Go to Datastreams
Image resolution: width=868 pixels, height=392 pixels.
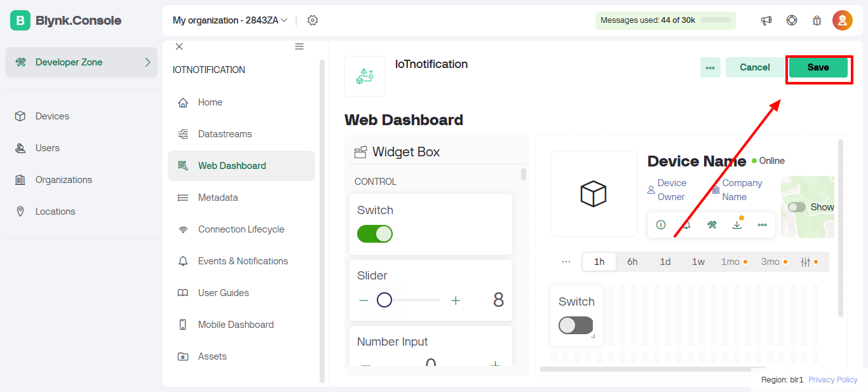pos(241,134)
